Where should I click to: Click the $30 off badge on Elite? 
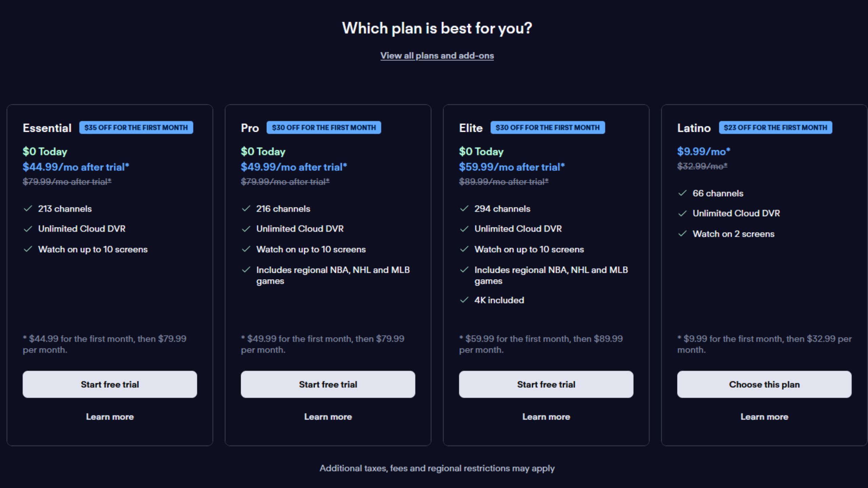pos(547,128)
